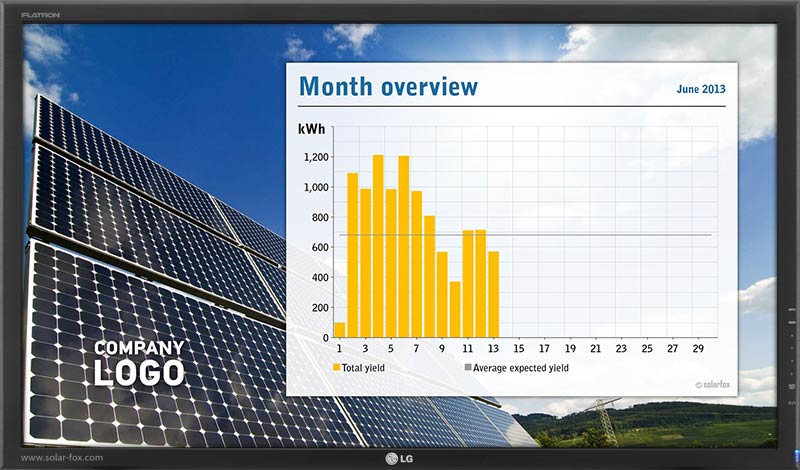Image resolution: width=800 pixels, height=470 pixels.
Task: Click the "Month overview" heading
Action: 388,87
